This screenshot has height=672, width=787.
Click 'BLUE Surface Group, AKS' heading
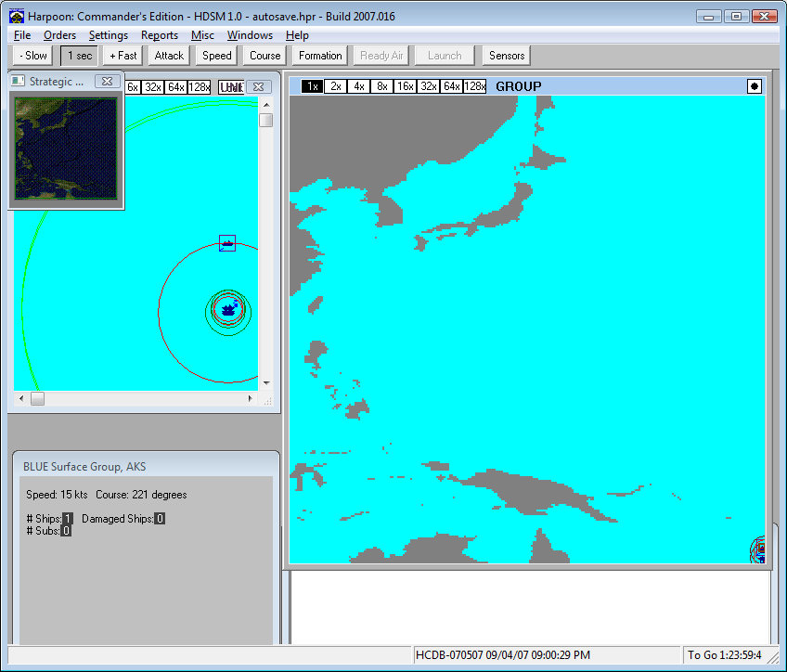click(84, 467)
